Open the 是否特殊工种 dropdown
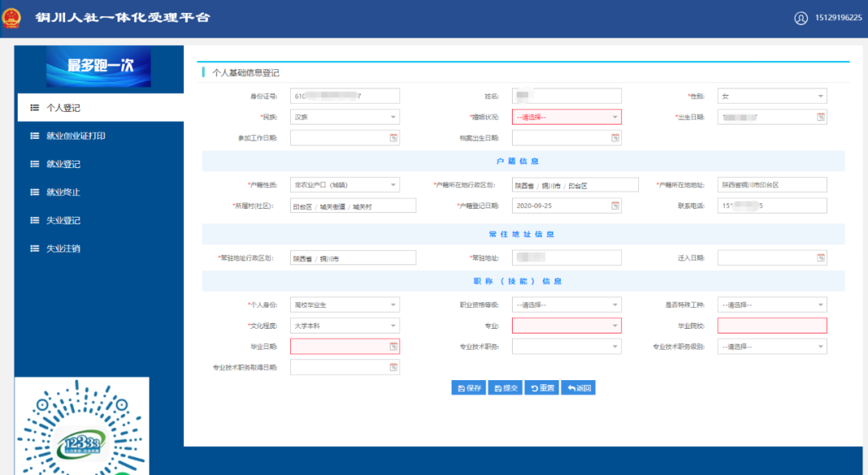The height and width of the screenshot is (475, 868). coord(772,305)
